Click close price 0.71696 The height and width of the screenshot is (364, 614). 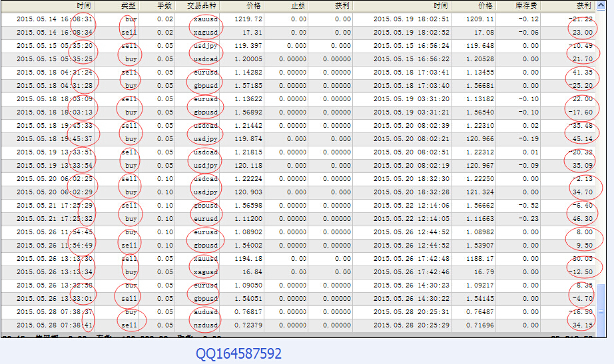click(480, 325)
